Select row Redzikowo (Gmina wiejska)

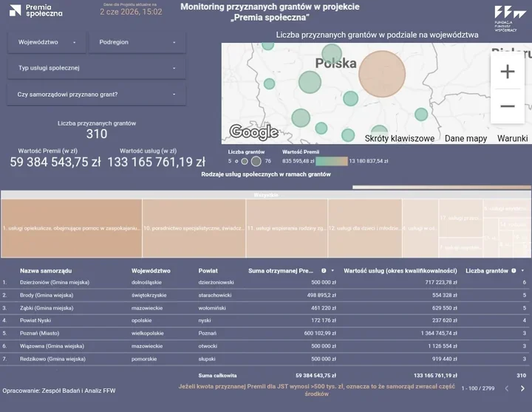point(266,359)
